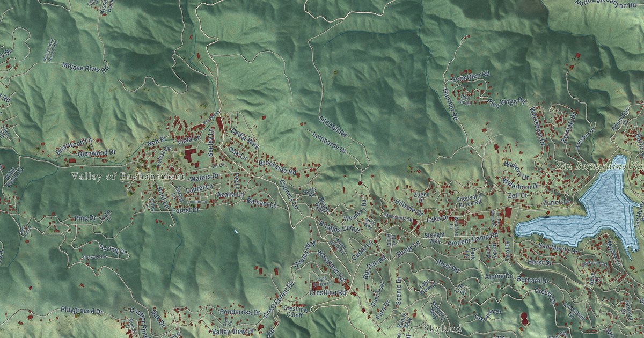644x338 pixels.
Task: Click the 'Vista Ln' label
Action: [x=188, y=139]
